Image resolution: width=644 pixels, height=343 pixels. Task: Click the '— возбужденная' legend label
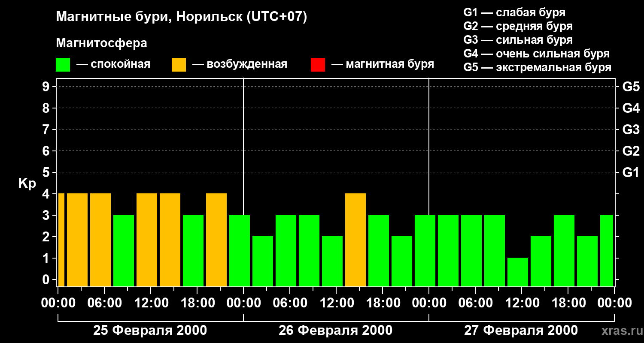pyautogui.click(x=240, y=65)
